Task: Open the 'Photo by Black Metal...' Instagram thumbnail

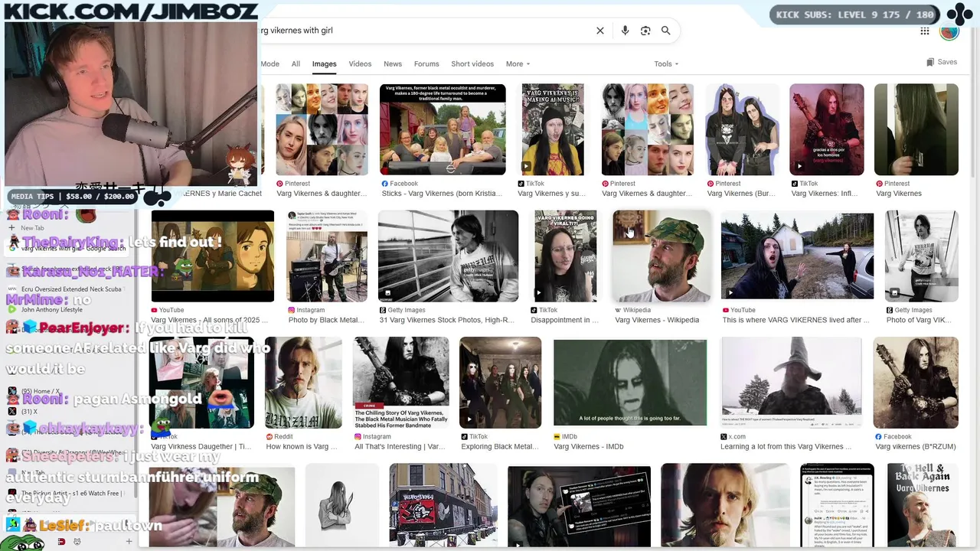Action: tap(327, 256)
